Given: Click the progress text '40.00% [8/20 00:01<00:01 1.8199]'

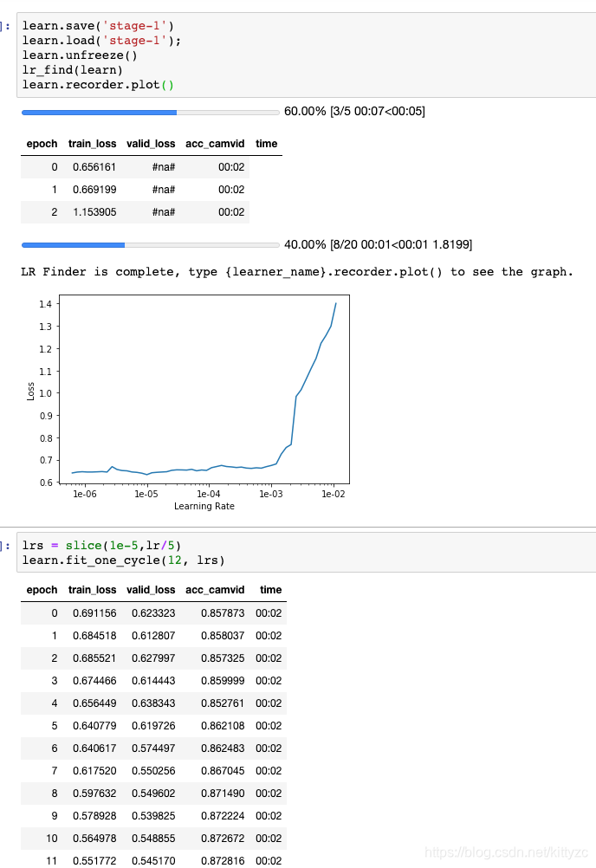Looking at the screenshot, I should [x=378, y=244].
